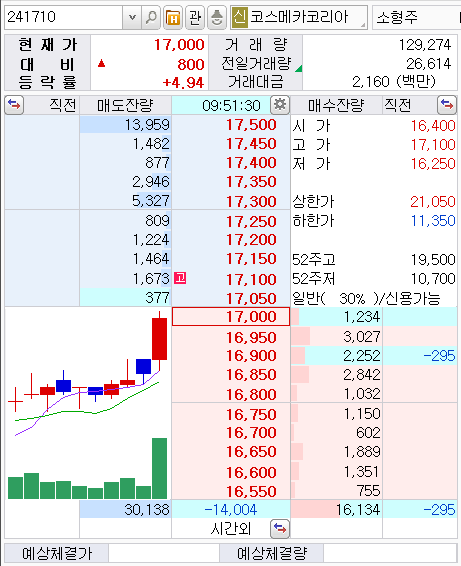Click the magnifier stock search icon
Image resolution: width=461 pixels, height=566 pixels.
pos(151,17)
